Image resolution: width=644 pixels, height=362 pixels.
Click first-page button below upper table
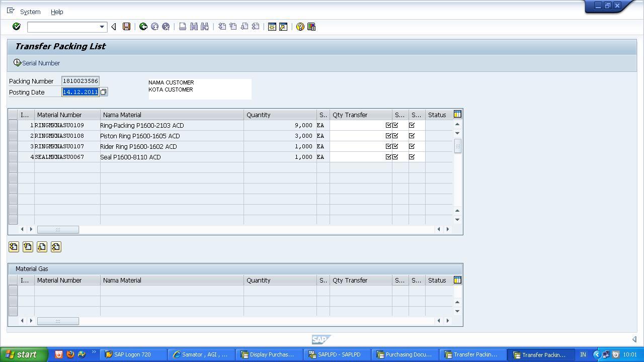click(14, 247)
